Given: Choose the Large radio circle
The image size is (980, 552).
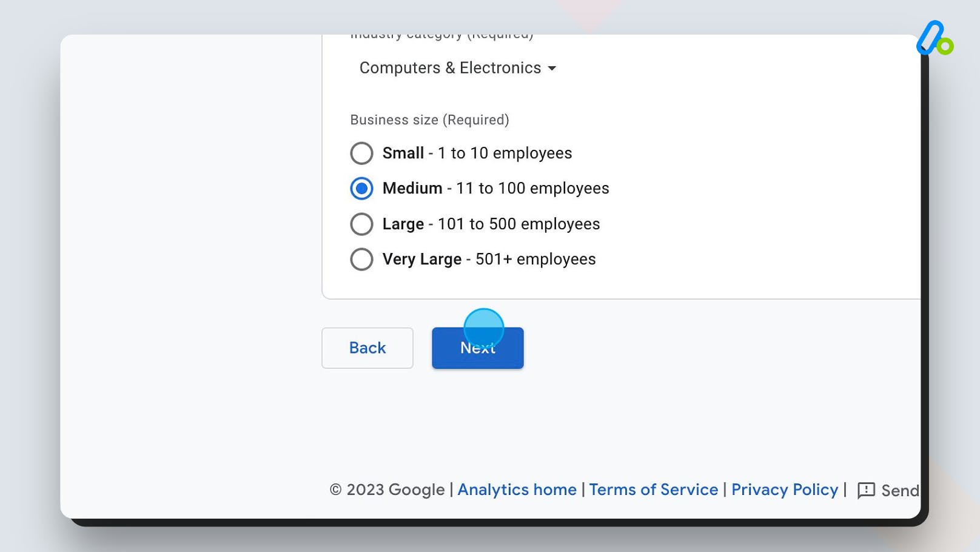Looking at the screenshot, I should point(361,224).
